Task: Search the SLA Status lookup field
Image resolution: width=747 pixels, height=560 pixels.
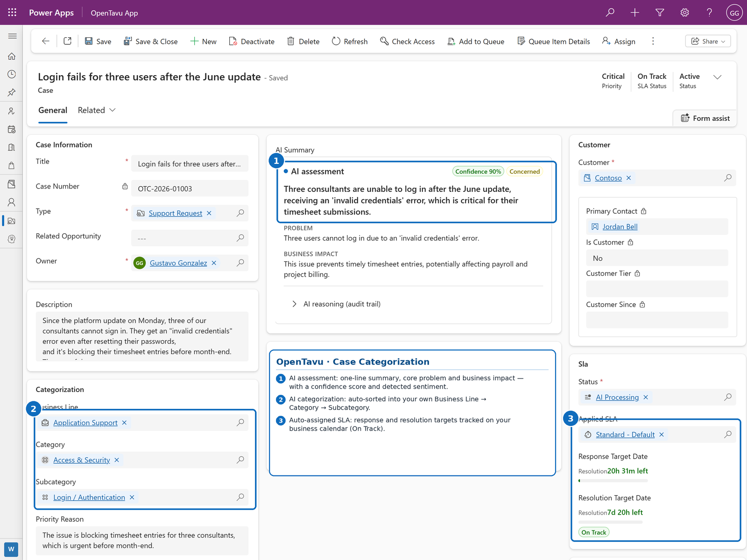Action: 728,398
